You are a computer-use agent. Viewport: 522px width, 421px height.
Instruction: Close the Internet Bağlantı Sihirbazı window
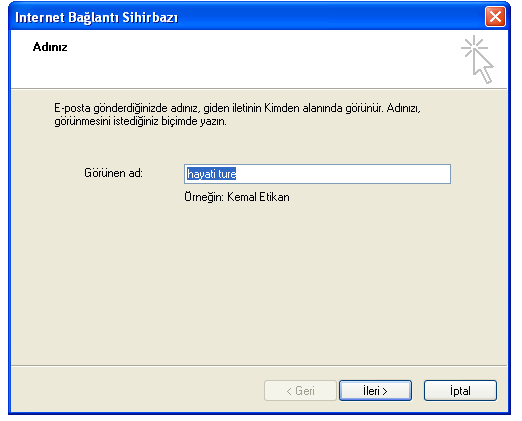[495, 16]
